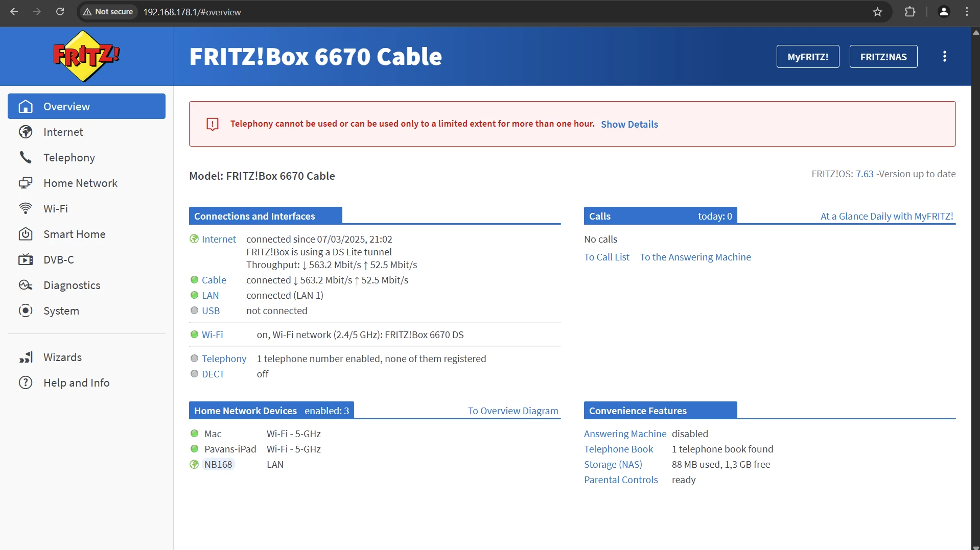980x550 pixels.
Task: Open the To Call List link
Action: coord(606,257)
